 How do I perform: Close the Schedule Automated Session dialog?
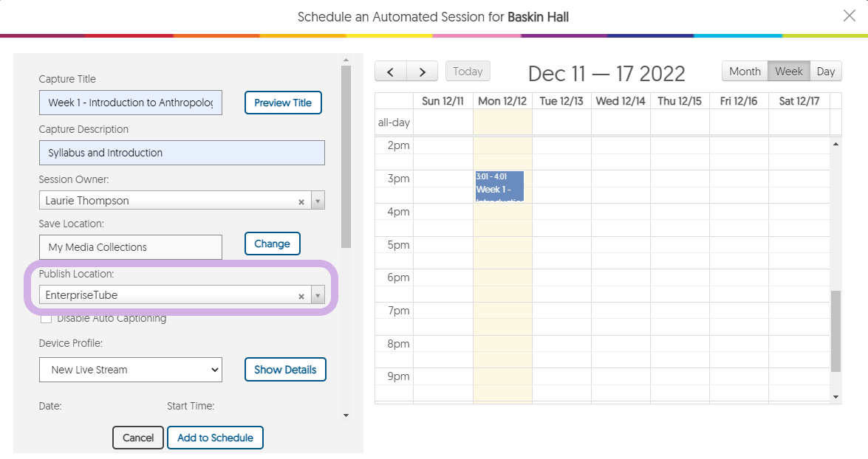(850, 16)
